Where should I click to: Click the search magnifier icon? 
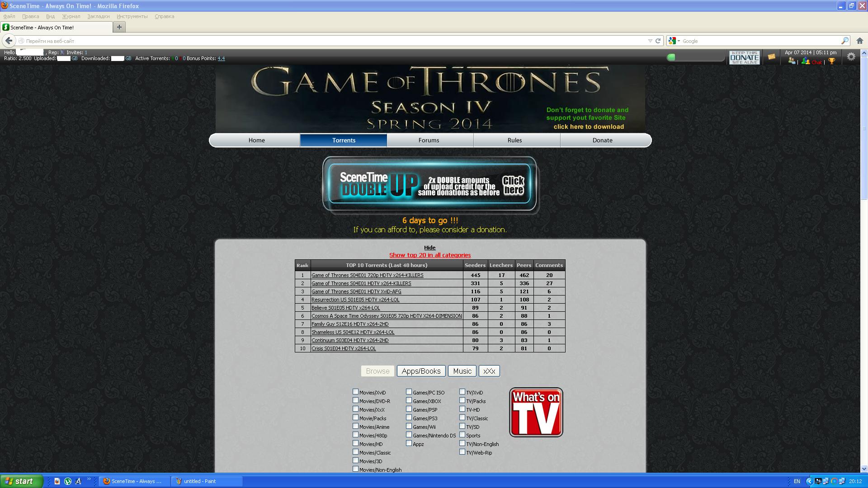pos(844,41)
